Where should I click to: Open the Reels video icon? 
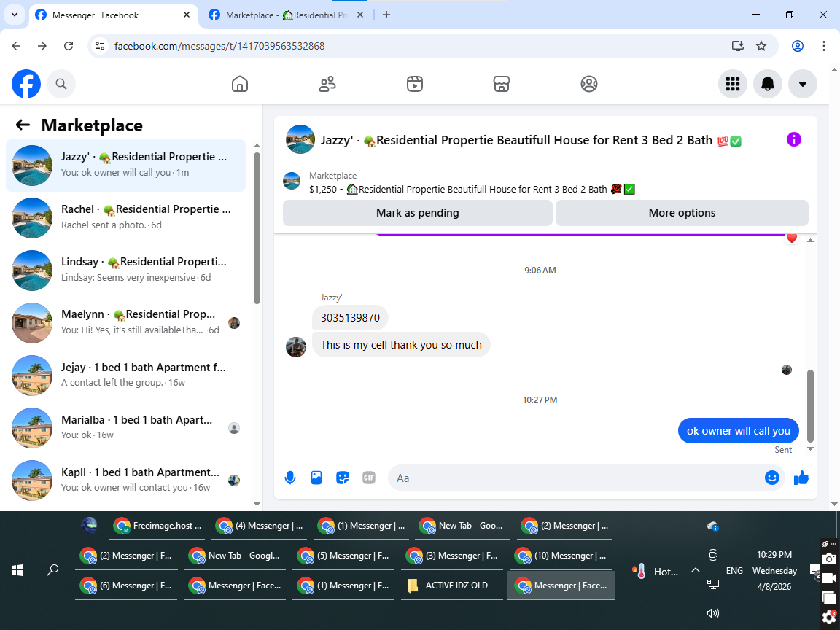pos(415,84)
